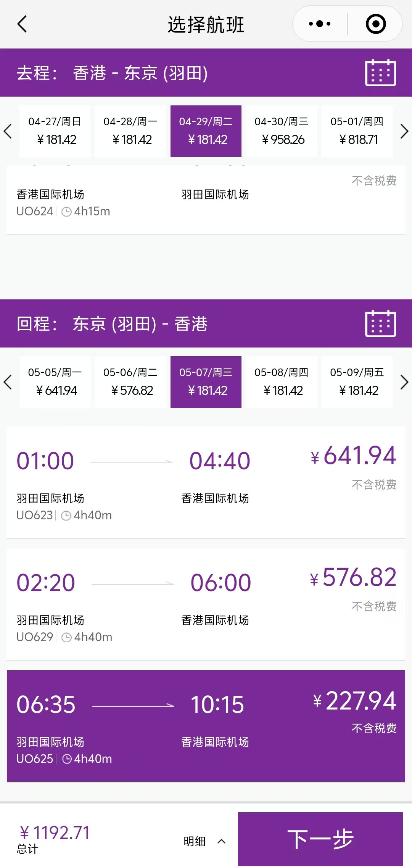The width and height of the screenshot is (412, 868).
Task: Show earlier return dates with left arrow
Action: 8,382
